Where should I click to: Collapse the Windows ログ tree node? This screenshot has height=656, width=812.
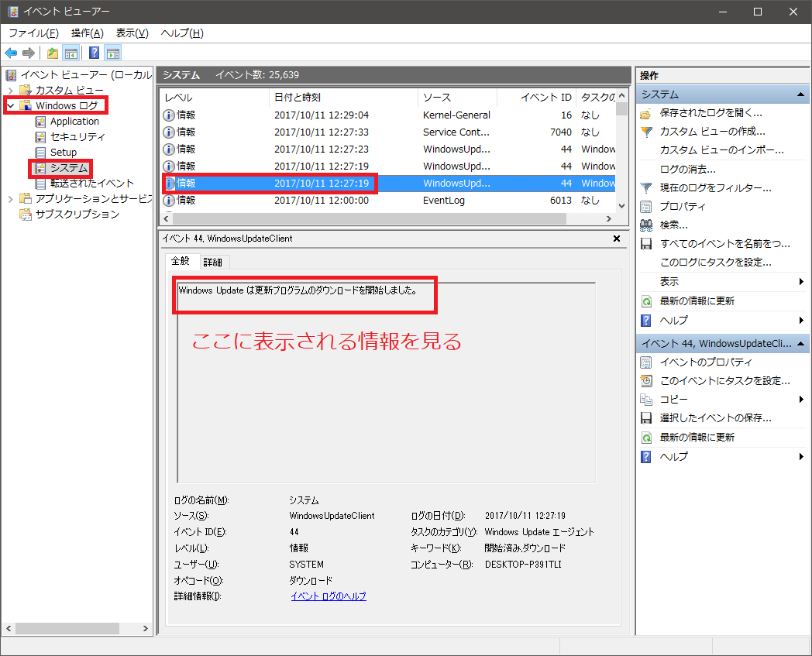point(10,105)
